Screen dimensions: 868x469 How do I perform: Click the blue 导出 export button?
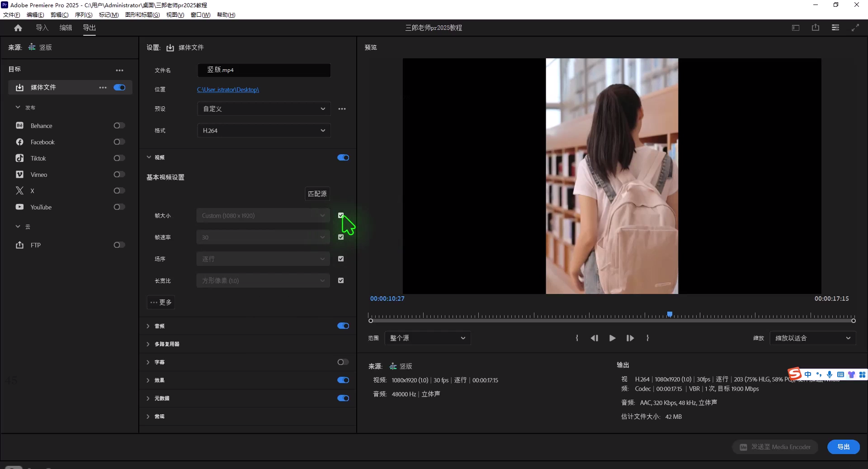click(x=844, y=447)
